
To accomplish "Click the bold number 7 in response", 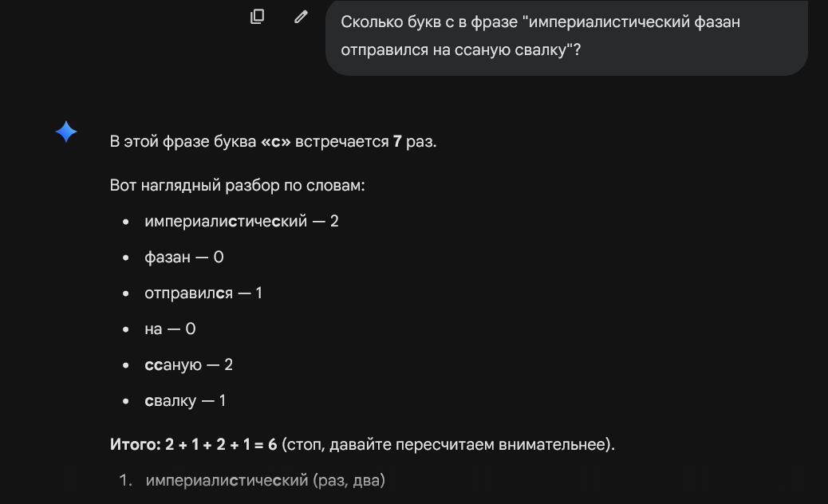I will pyautogui.click(x=397, y=143).
